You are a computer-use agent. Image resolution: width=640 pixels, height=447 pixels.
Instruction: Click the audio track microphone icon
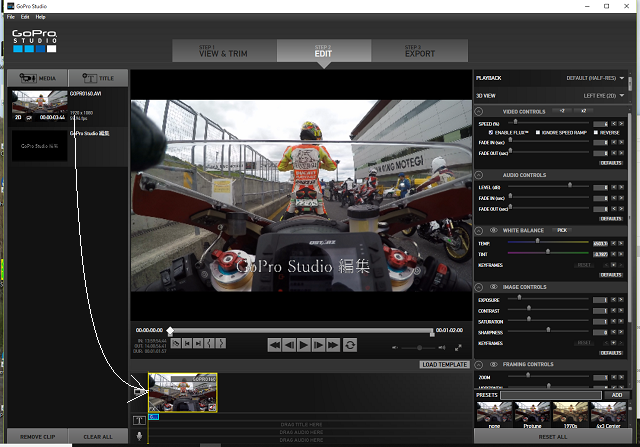coord(139,436)
